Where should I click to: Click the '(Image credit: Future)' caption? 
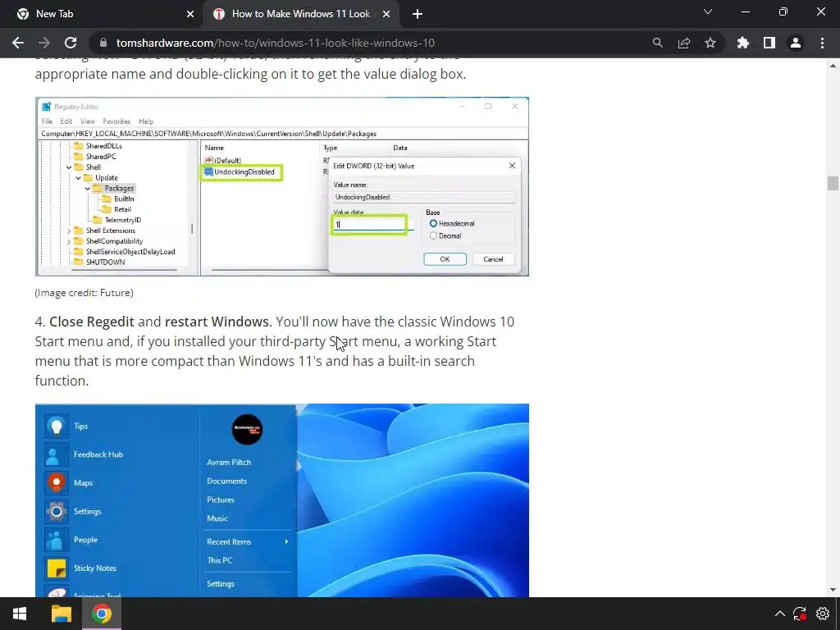84,293
